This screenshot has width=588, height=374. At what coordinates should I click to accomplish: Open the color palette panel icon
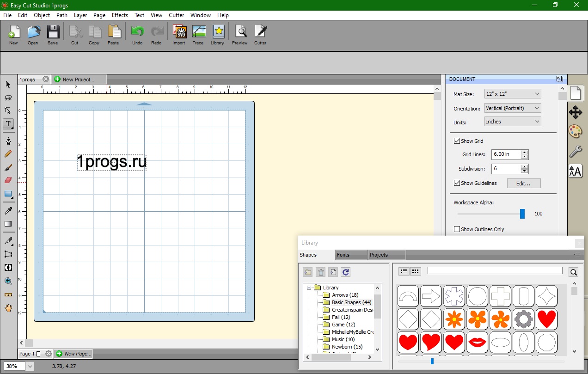coord(575,132)
